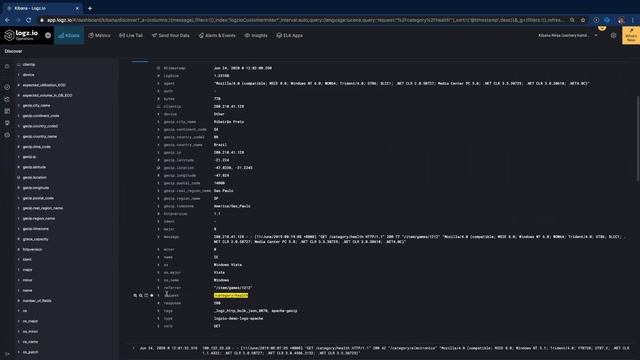Open the Kibana tab in navigation
This screenshot has height=360, width=640.
(69, 36)
